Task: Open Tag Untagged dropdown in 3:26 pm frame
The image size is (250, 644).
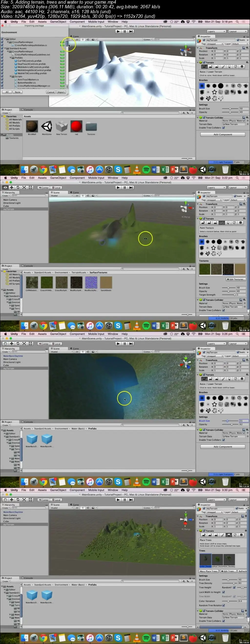Action: coord(215,356)
